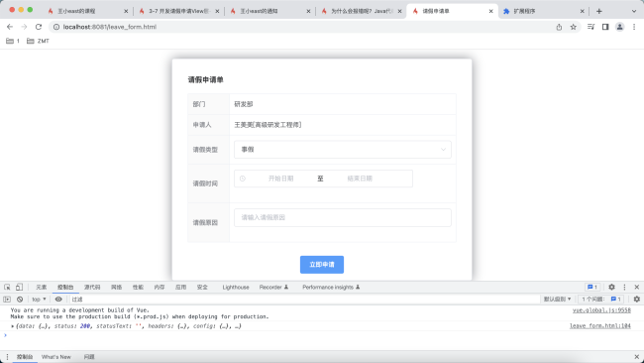Switch to the 控制台 DevTools tab

tap(65, 287)
